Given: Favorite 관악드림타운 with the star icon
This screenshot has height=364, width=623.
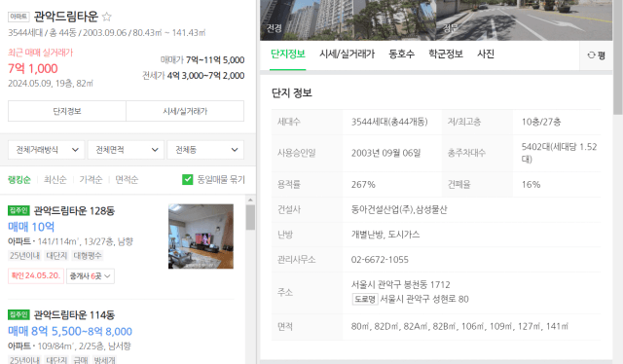Looking at the screenshot, I should [106, 17].
